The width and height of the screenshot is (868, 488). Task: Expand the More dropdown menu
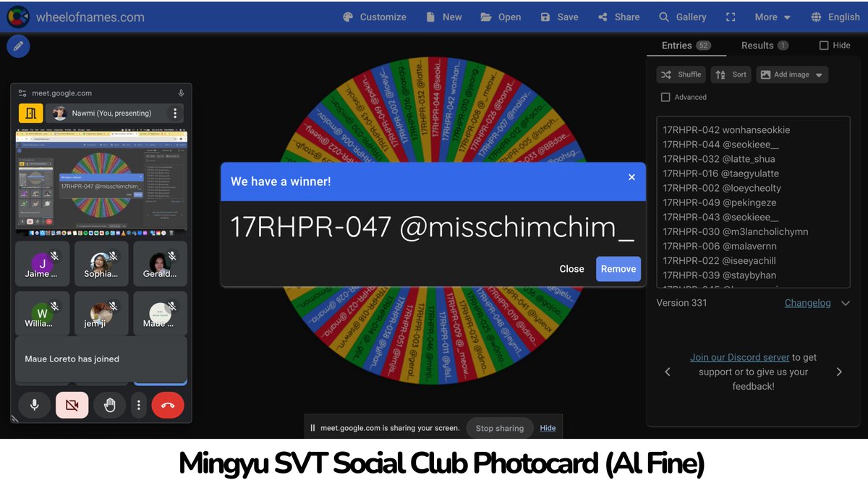773,17
